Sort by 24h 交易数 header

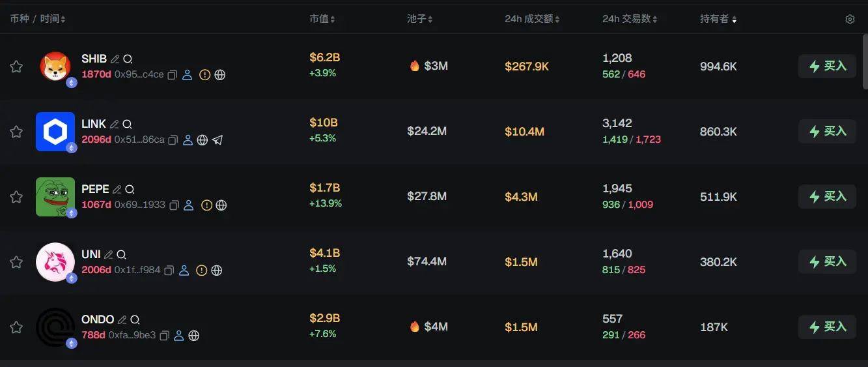click(x=630, y=20)
